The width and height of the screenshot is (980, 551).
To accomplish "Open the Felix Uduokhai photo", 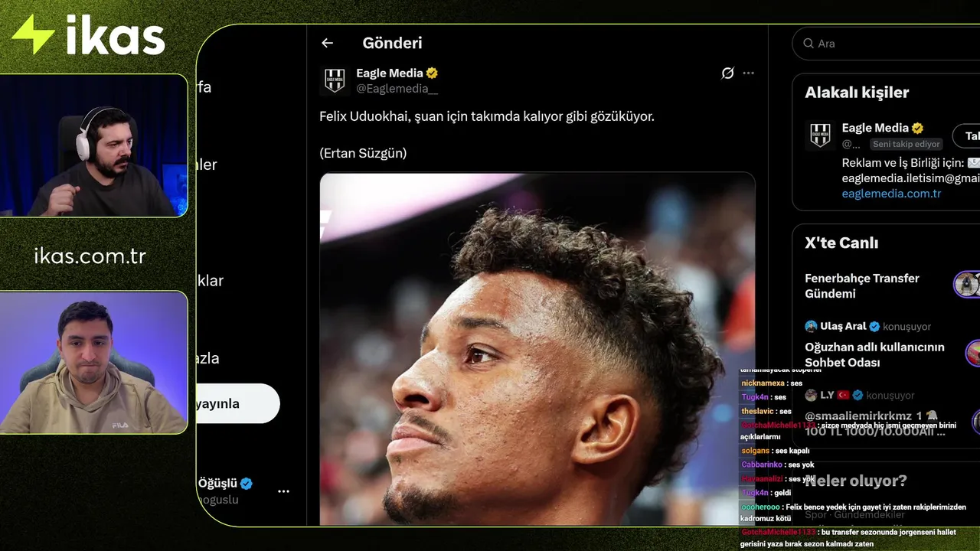I will 537,348.
